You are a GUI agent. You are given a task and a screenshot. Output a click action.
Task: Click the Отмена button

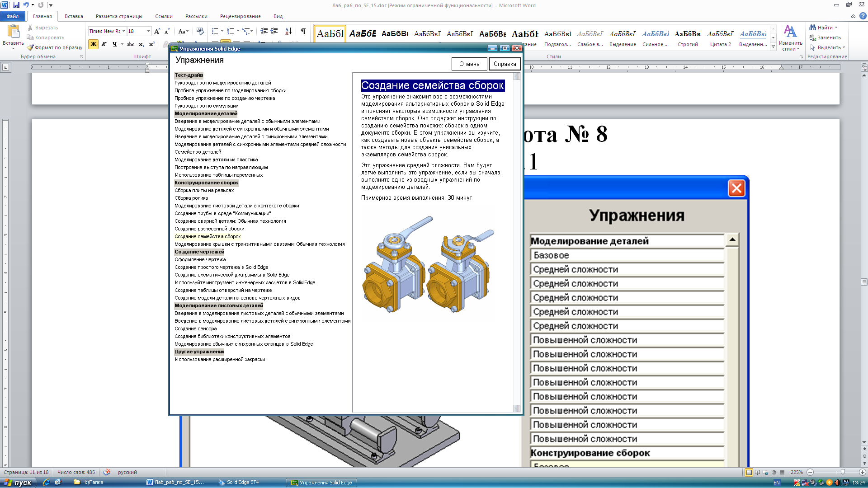(x=469, y=64)
